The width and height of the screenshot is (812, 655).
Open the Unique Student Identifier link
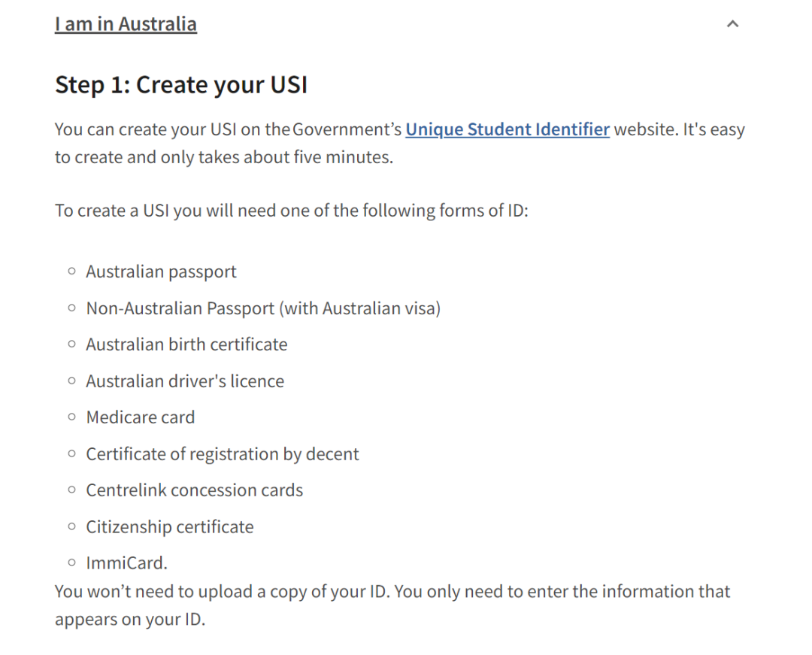coord(507,129)
